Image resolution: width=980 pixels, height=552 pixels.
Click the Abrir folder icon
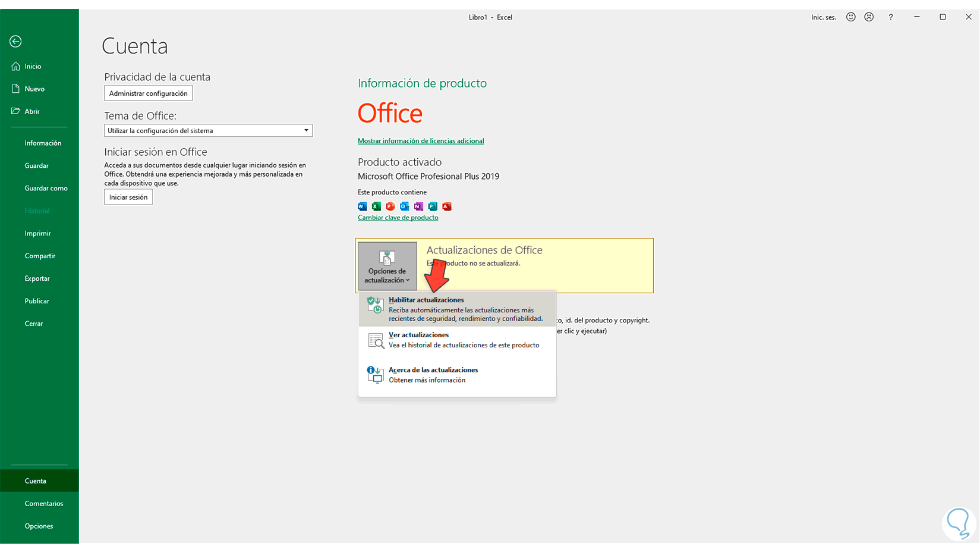pyautogui.click(x=15, y=111)
